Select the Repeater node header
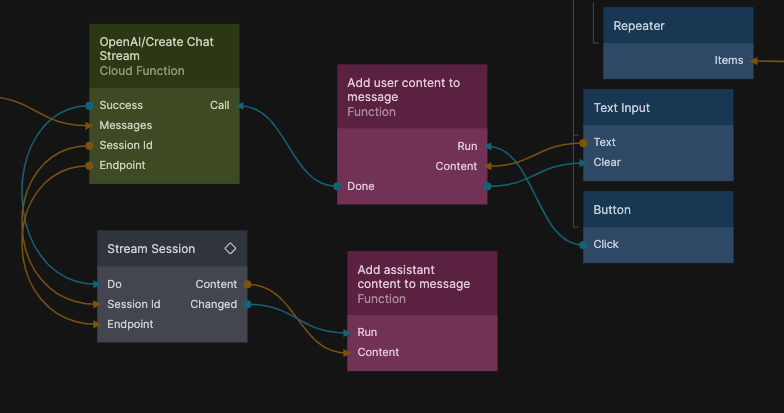The height and width of the screenshot is (413, 784). pyautogui.click(x=678, y=26)
